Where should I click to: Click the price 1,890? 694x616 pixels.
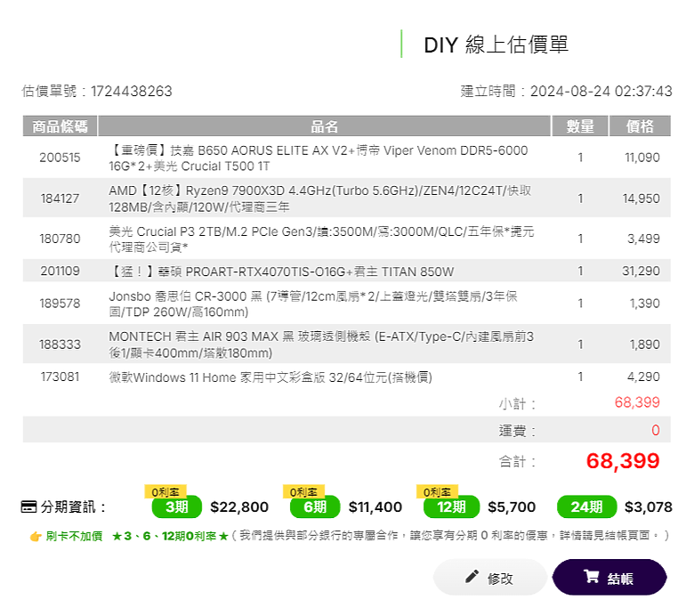(x=644, y=344)
